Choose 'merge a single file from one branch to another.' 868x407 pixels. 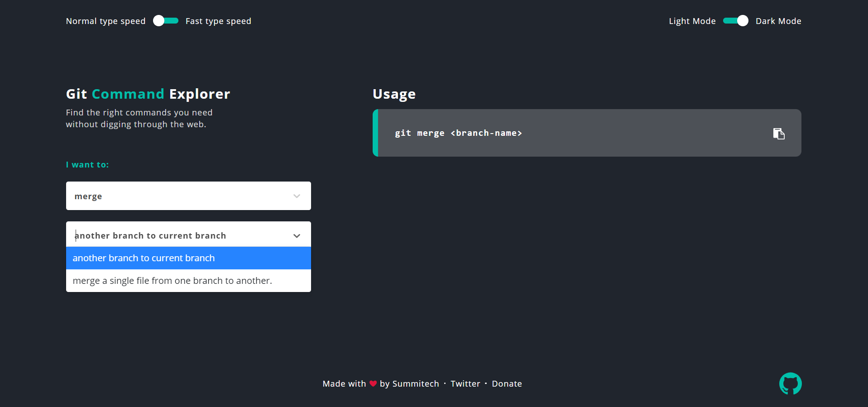(x=188, y=281)
